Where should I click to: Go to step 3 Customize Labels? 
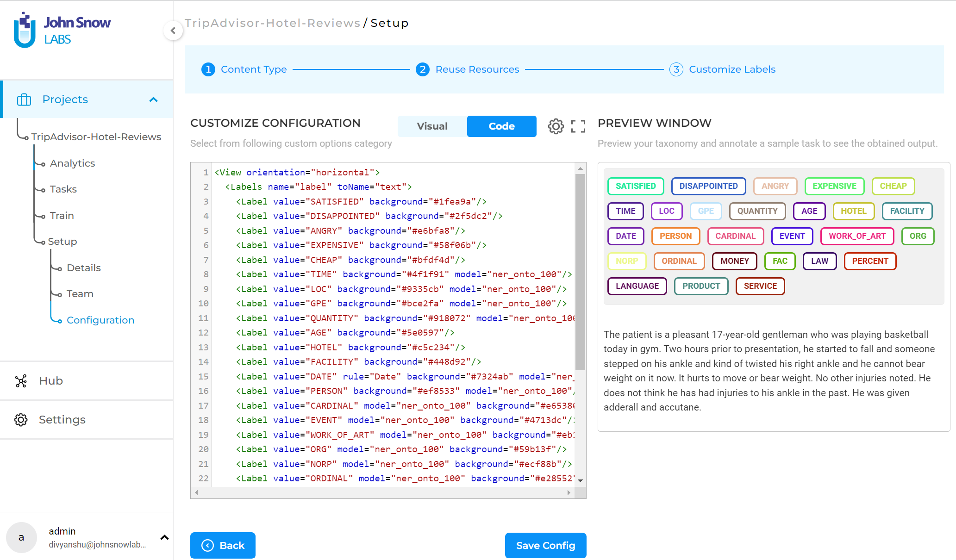722,69
